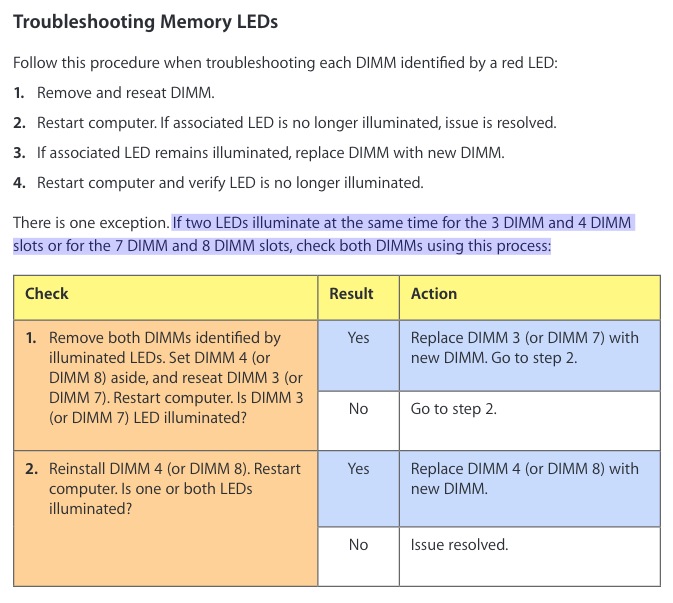Click the second Yes result cell
Viewport: 673px width, 603px height.
358,489
